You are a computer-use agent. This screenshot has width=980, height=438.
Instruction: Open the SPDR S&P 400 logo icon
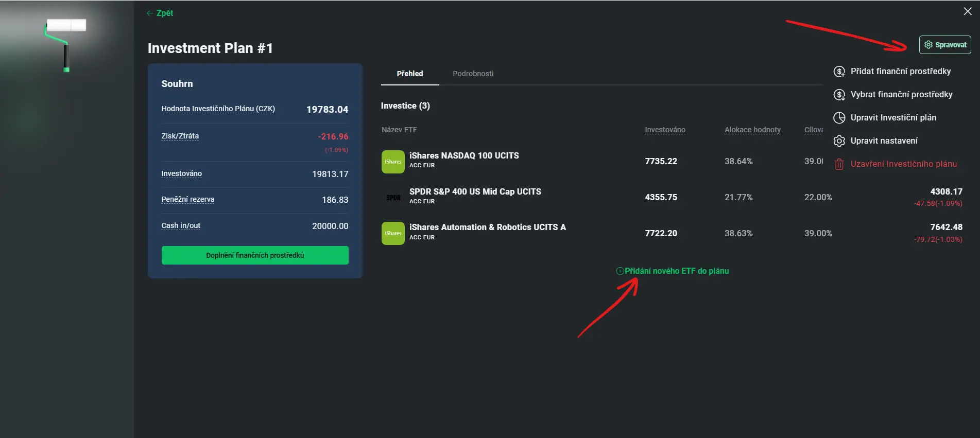pyautogui.click(x=393, y=198)
